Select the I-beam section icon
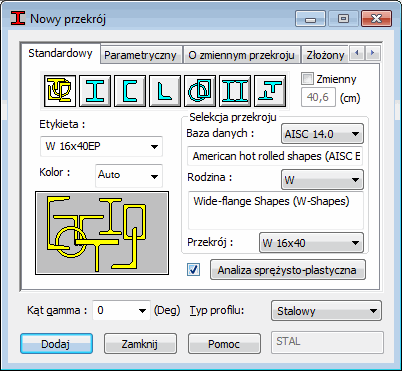This screenshot has width=402, height=371. (x=95, y=91)
